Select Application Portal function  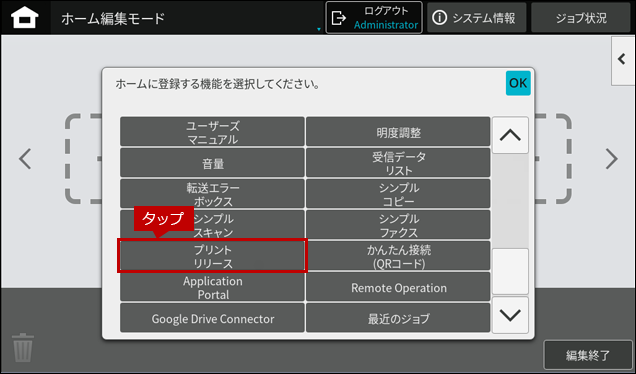click(x=212, y=287)
